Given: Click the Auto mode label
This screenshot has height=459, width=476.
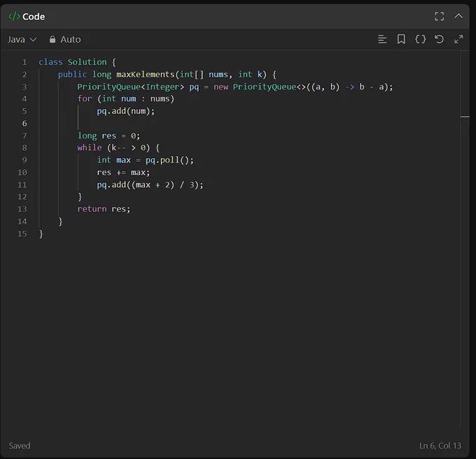Looking at the screenshot, I should [x=71, y=39].
